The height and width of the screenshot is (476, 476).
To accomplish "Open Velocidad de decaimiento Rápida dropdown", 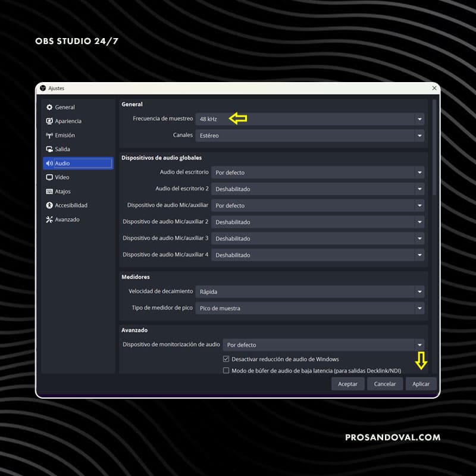I will tap(309, 292).
